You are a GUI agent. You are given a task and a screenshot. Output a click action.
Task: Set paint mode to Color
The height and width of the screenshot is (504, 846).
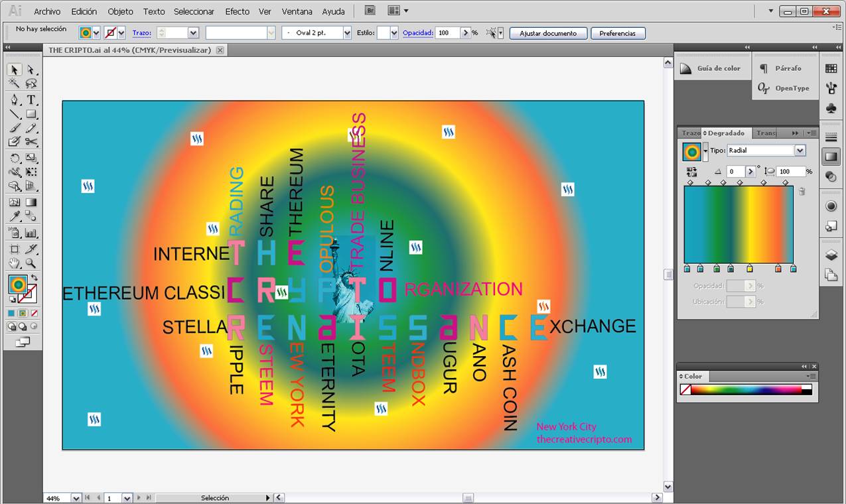pos(11,313)
